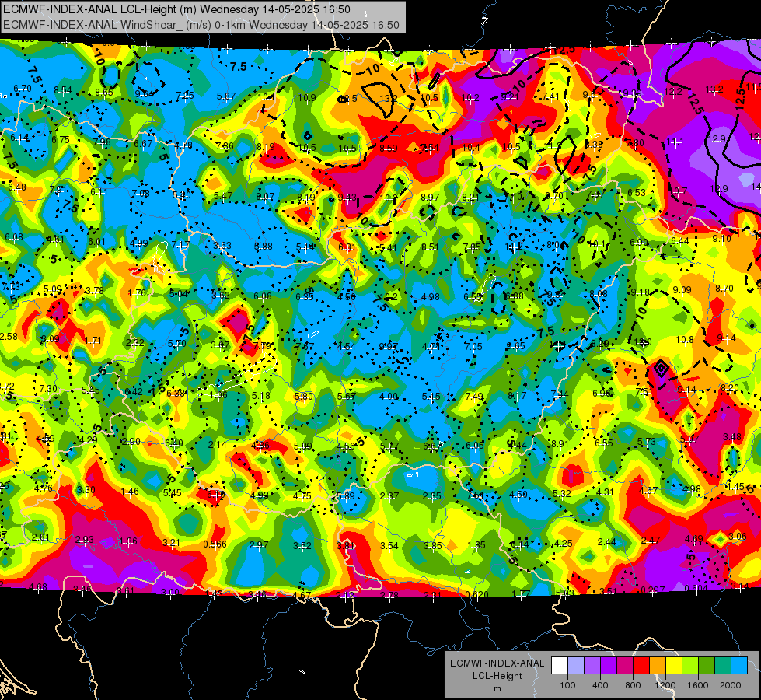Click the grid value 5.88
This screenshot has width=761, height=700.
pos(264,247)
